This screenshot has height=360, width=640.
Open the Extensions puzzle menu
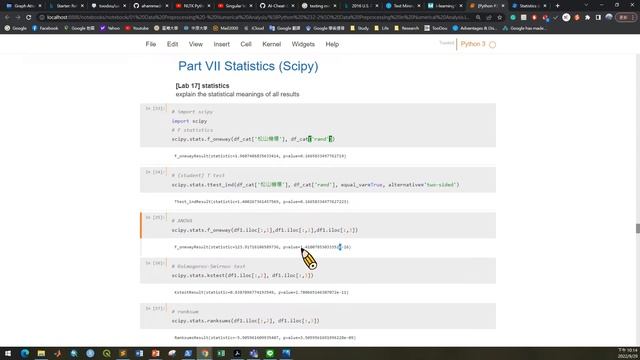pyautogui.click(x=587, y=18)
